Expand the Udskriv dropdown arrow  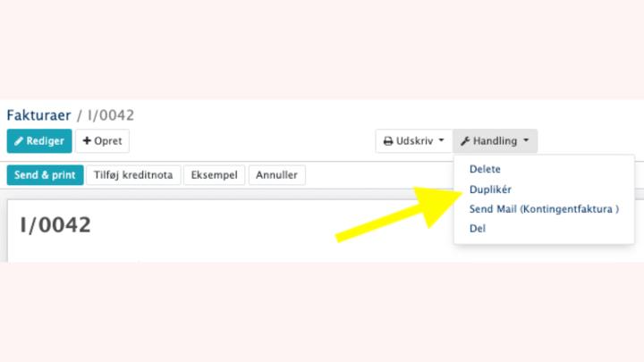tap(441, 140)
